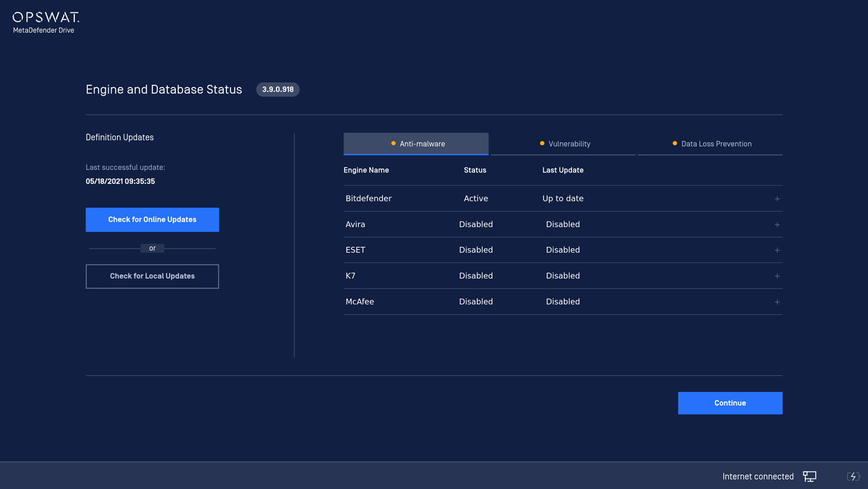Click the OPSWAT MetaDefender Drive logo
The image size is (868, 489).
[46, 22]
